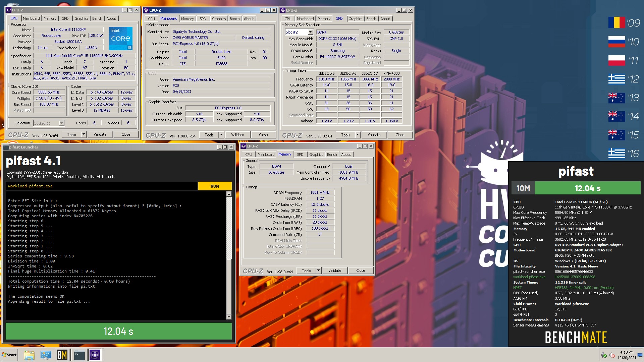
Task: Open the BenchMate taskbar icon
Action: click(62, 355)
